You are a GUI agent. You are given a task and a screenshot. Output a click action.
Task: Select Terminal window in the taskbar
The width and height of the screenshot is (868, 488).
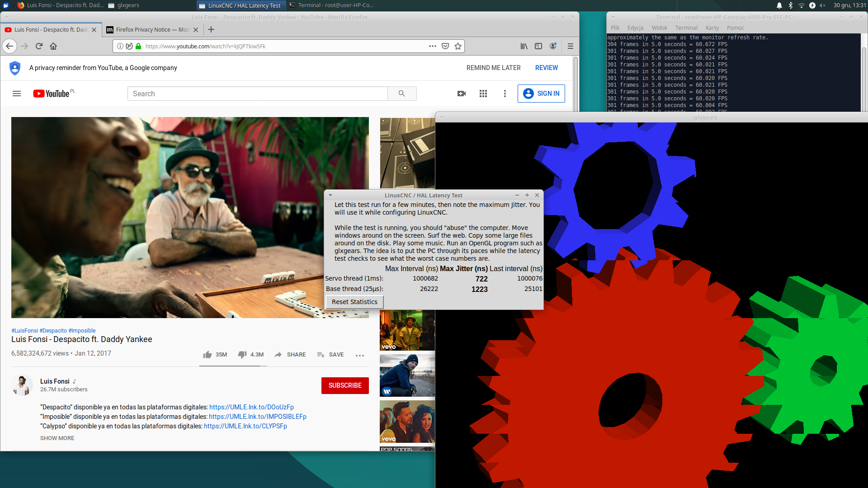click(x=331, y=5)
